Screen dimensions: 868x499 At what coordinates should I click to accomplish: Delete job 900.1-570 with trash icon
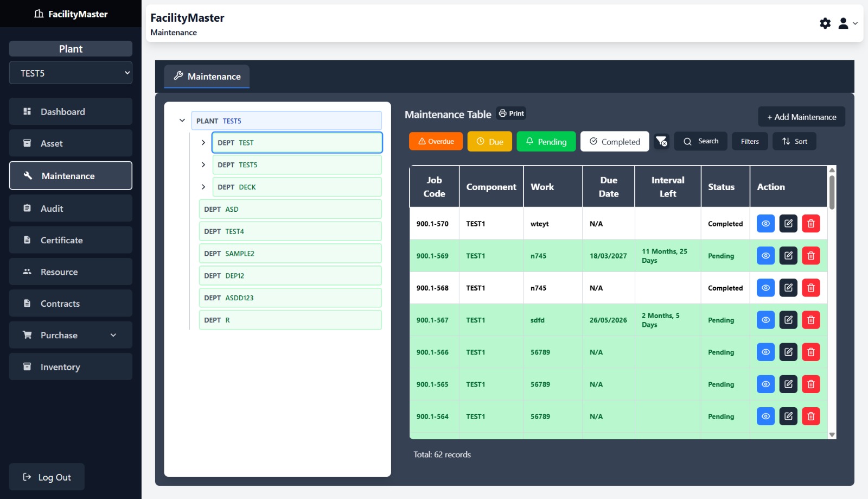pyautogui.click(x=810, y=224)
